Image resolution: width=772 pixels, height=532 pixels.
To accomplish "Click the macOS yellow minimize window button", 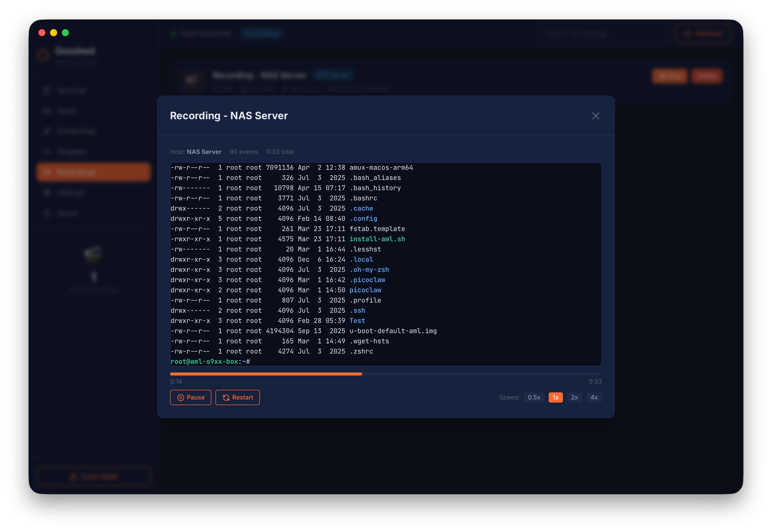I will pos(54,33).
